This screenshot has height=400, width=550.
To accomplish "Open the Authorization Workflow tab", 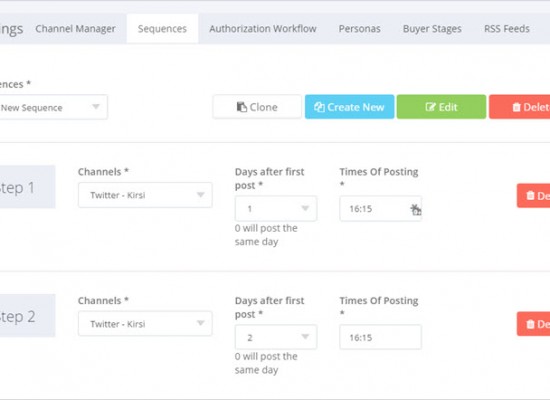I will pos(263,29).
